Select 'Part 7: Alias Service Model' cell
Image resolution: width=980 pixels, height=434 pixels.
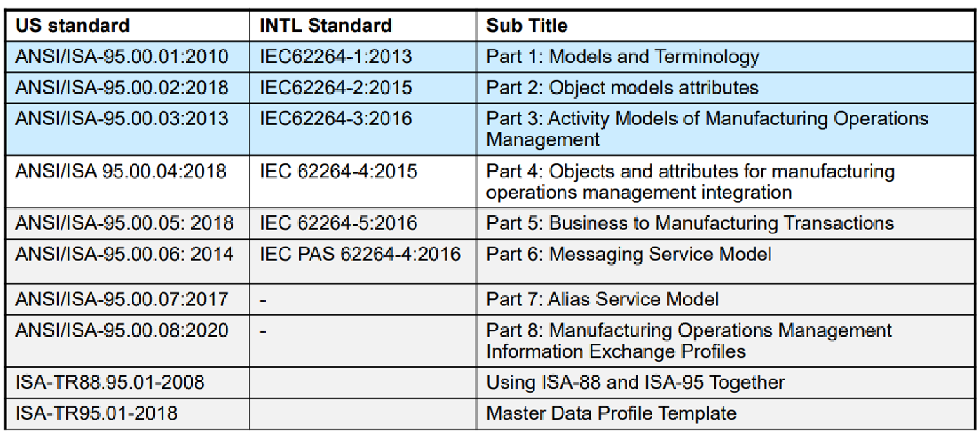tap(725, 299)
